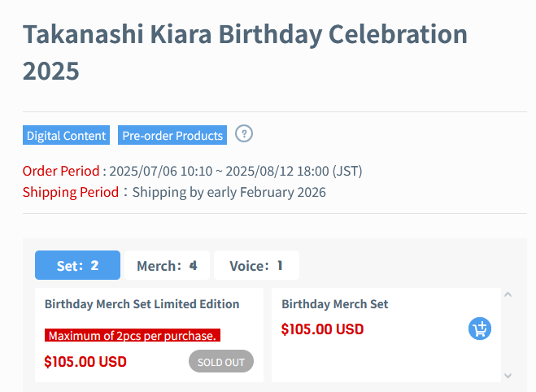Screen dimensions: 536x392
Task: Click the Limited Edition $105.00 USD price
Action: (85, 362)
